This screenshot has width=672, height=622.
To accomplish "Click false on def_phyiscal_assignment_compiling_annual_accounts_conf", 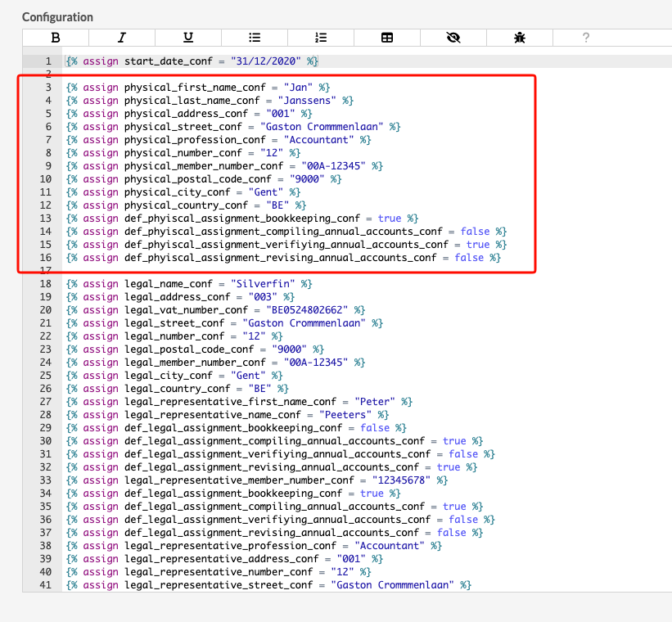I will 475,232.
